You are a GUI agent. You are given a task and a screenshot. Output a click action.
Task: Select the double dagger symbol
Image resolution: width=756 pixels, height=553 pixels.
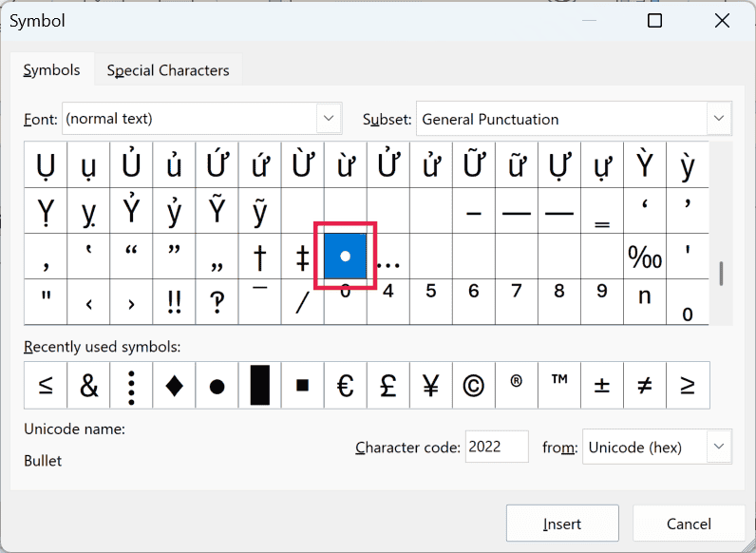point(302,257)
